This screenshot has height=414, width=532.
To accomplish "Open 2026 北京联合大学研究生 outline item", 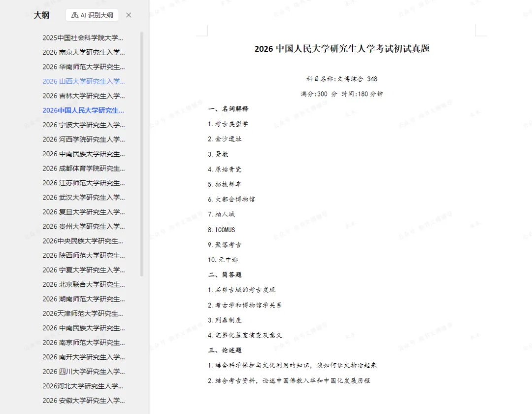I will [x=83, y=284].
